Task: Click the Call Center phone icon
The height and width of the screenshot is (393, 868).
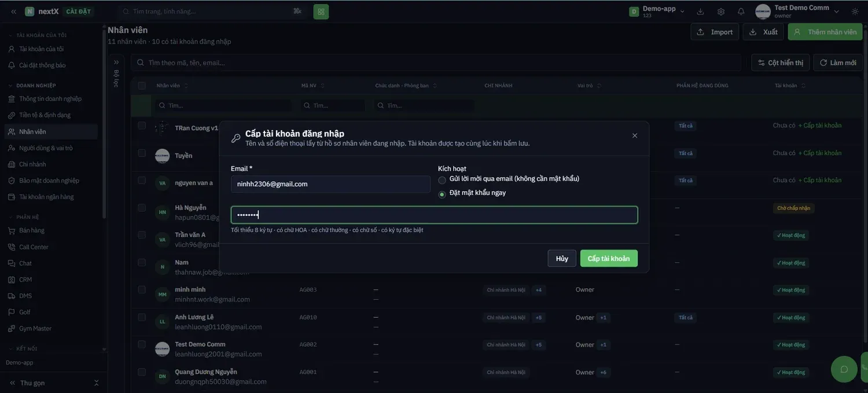Action: point(12,247)
